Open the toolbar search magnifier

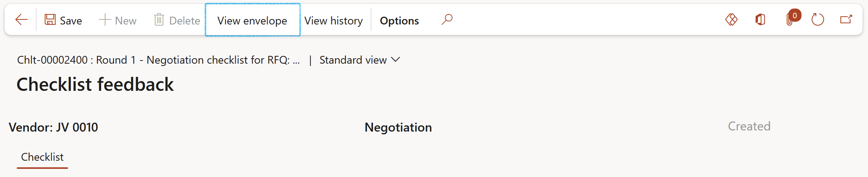click(x=447, y=19)
